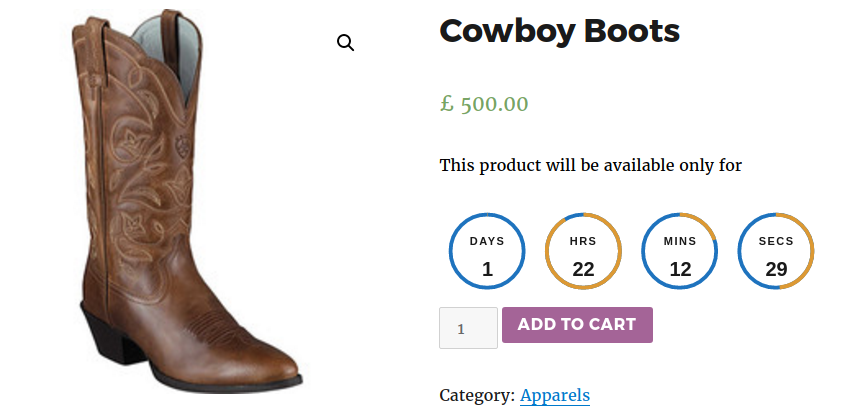Click the Secs countdown circle

click(776, 251)
